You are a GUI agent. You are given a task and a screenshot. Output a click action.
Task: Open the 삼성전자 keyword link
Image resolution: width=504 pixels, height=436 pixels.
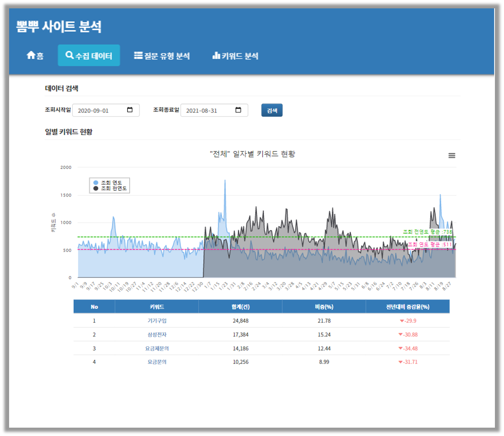click(x=157, y=335)
